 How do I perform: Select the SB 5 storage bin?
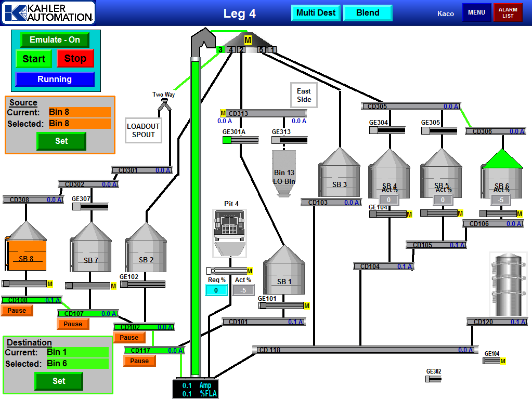[x=441, y=174]
